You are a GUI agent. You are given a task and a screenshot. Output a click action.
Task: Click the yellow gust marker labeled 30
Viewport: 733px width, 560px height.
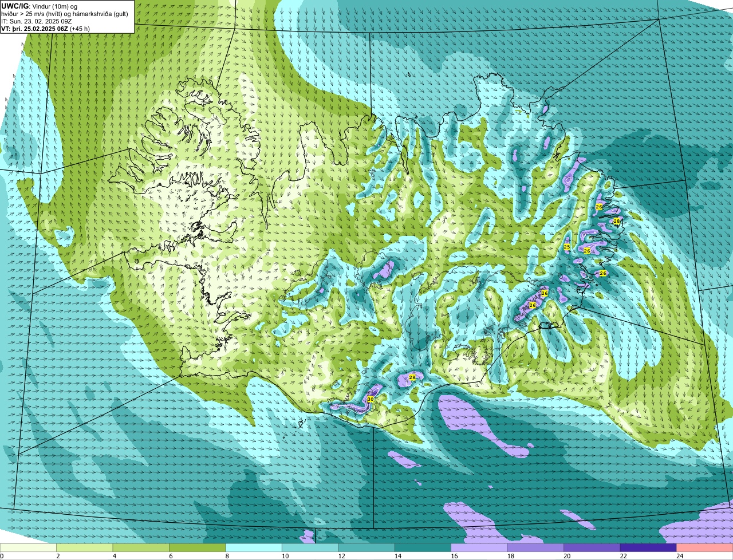[371, 399]
